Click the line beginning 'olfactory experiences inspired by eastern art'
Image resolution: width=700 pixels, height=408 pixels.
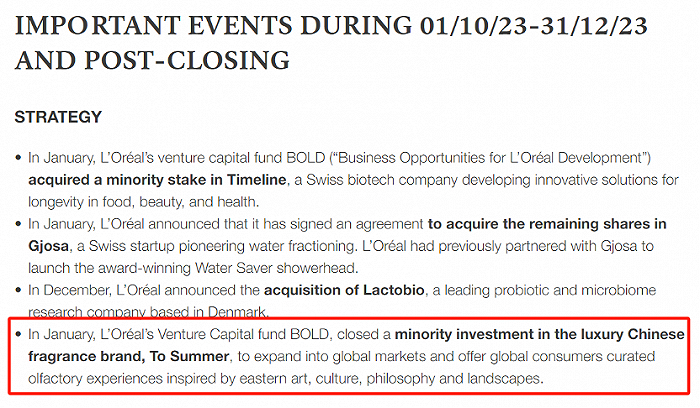tap(285, 379)
